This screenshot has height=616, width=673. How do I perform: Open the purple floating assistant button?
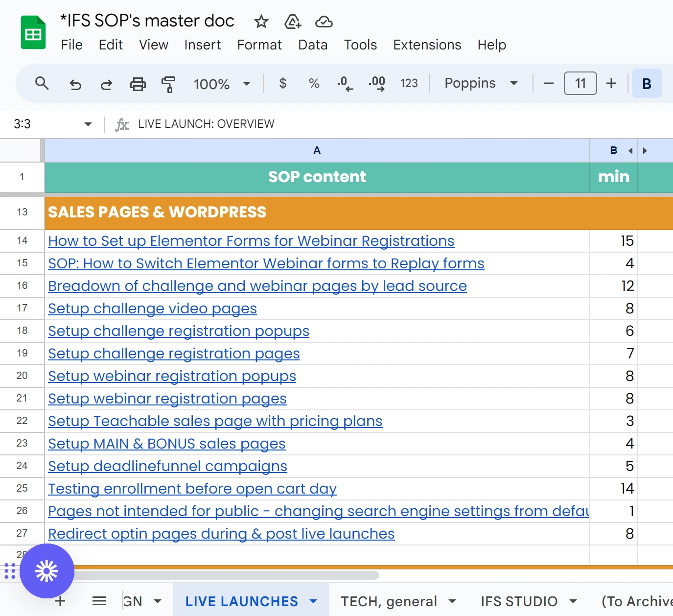[x=47, y=571]
